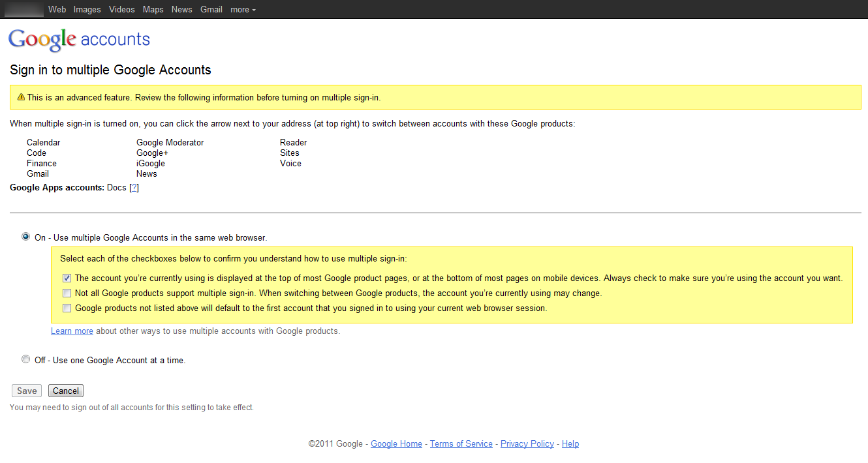
Task: Check the box about products defaulting to first account
Action: click(x=67, y=308)
